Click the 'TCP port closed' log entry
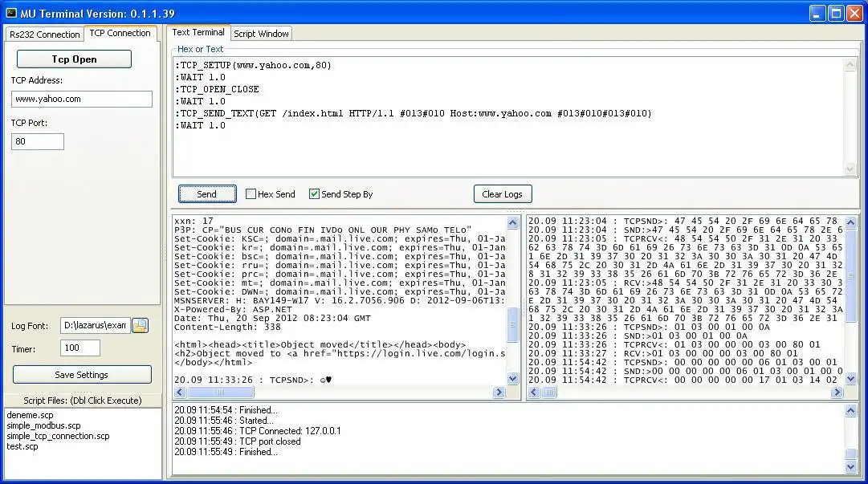The image size is (868, 484). (238, 441)
